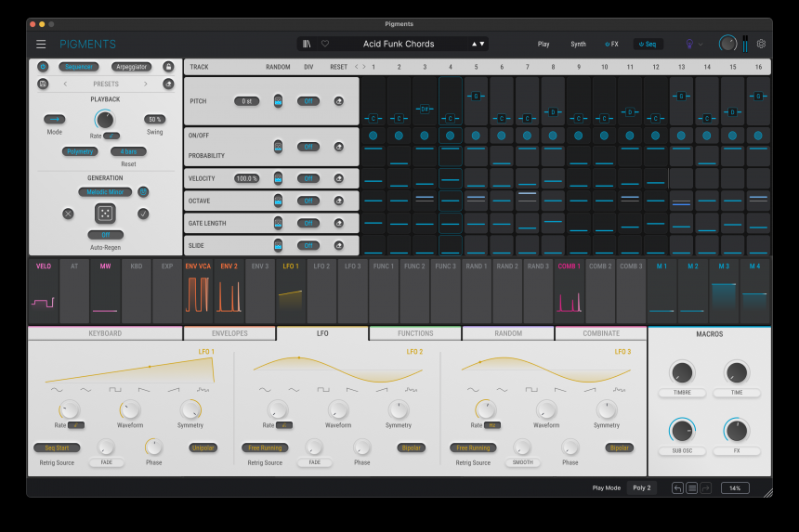Adjust the Timbre macro knob
The height and width of the screenshot is (532, 799).
pyautogui.click(x=682, y=373)
